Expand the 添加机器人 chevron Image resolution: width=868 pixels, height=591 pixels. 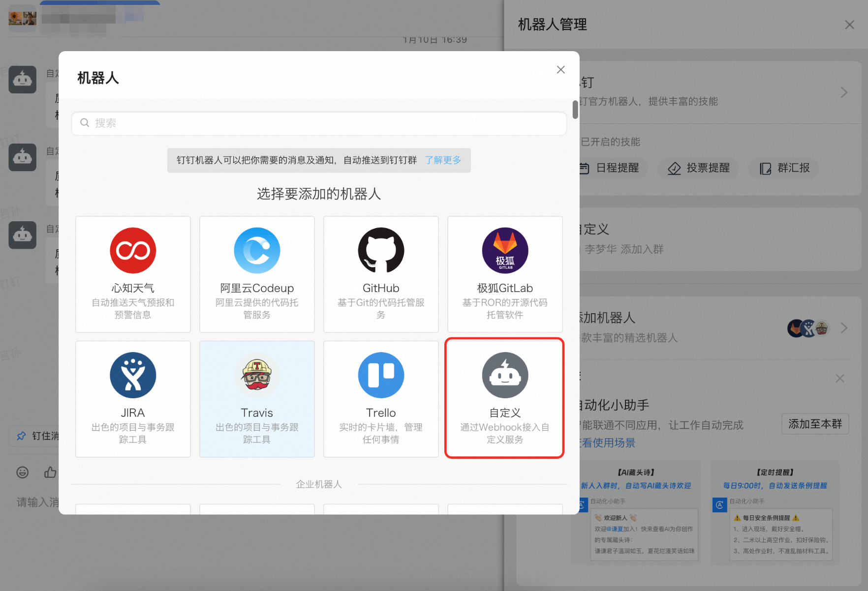844,328
